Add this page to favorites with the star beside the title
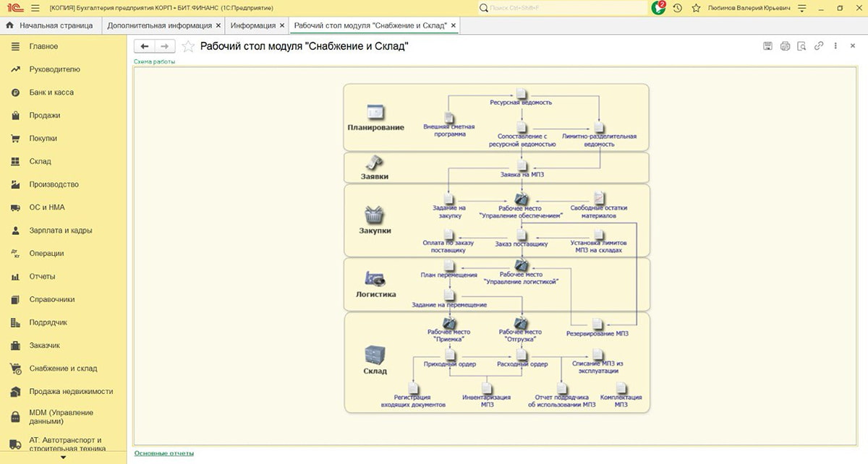 (188, 46)
